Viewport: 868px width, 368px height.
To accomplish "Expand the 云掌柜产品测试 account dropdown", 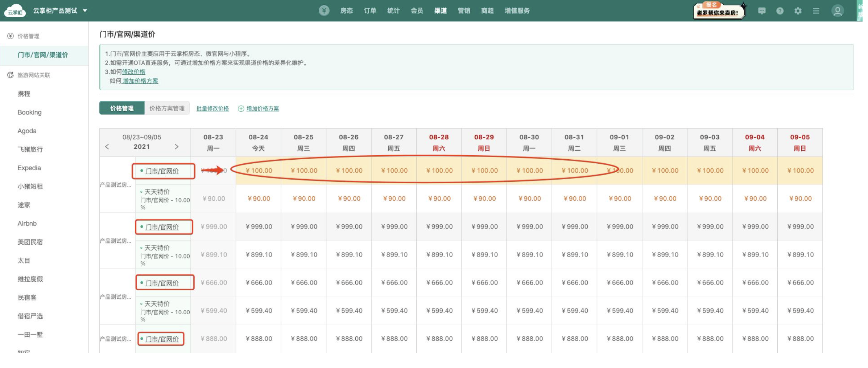I will 85,11.
